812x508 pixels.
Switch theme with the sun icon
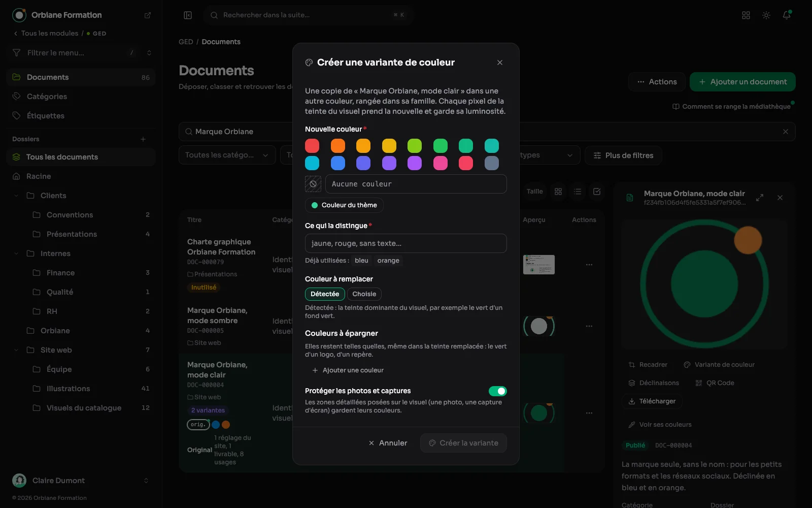tap(766, 15)
